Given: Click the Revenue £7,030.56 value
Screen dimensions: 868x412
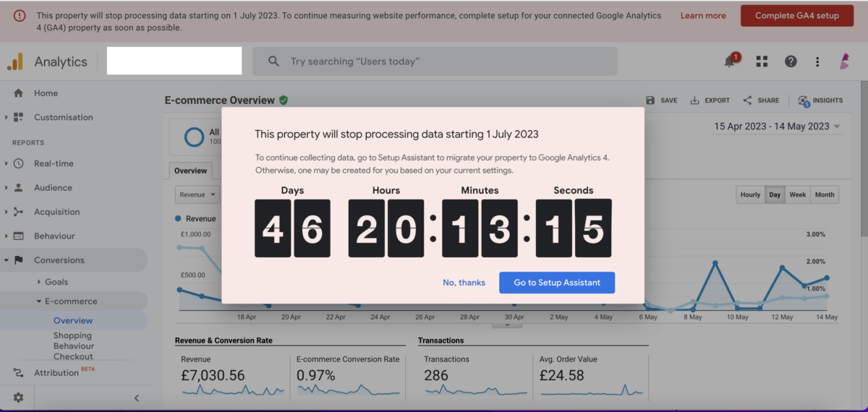Looking at the screenshot, I should 213,376.
